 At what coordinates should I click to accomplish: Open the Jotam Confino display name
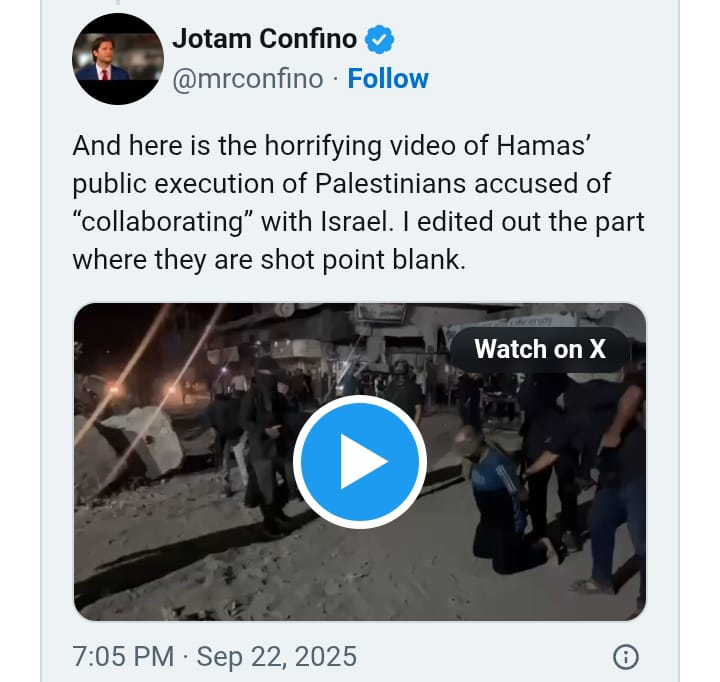(264, 39)
